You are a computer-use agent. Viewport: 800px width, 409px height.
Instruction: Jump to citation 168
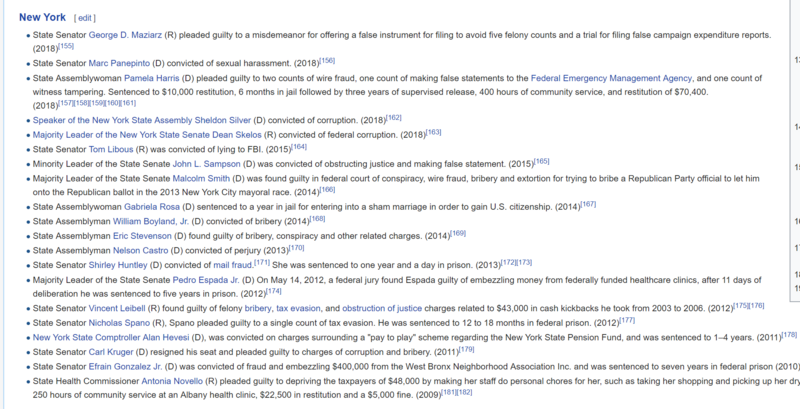point(317,219)
